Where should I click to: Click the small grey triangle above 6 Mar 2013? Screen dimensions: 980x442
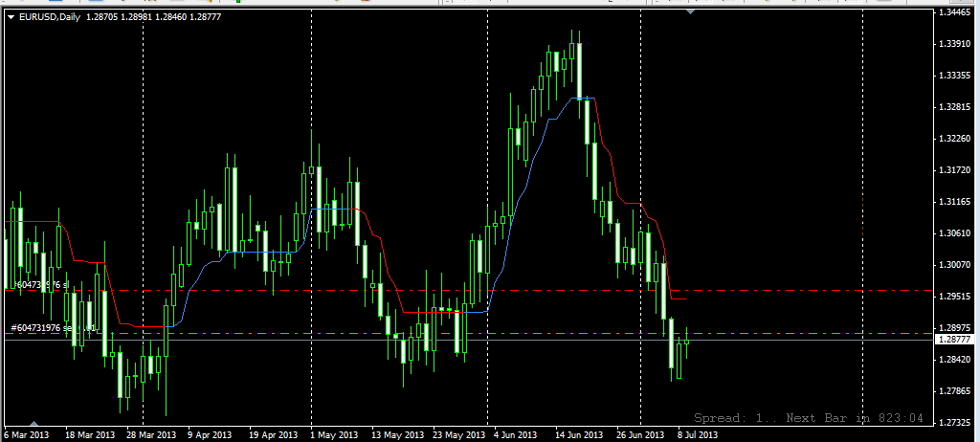pos(33,425)
